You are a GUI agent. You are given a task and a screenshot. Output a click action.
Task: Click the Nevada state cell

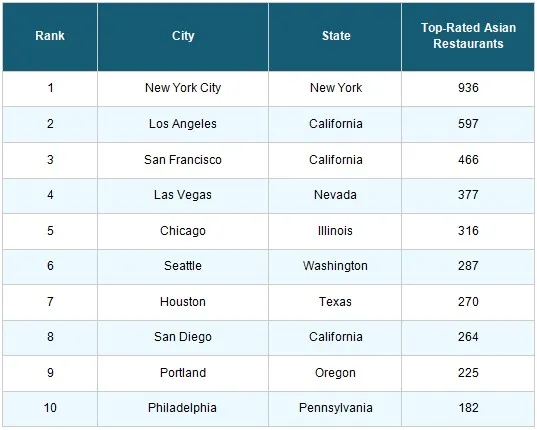pos(335,195)
